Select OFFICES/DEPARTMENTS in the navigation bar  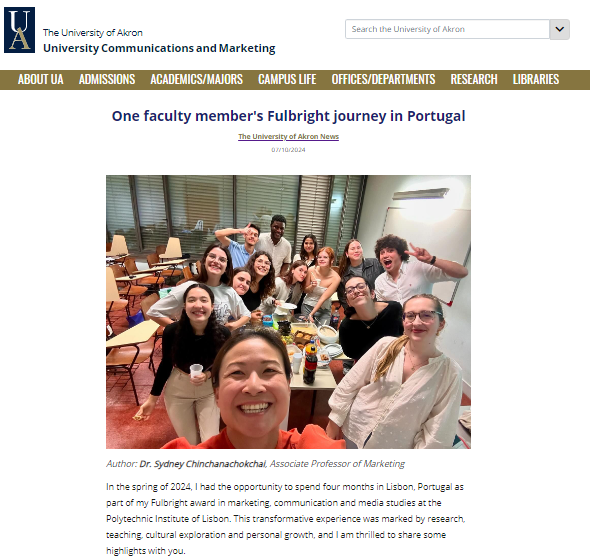383,79
